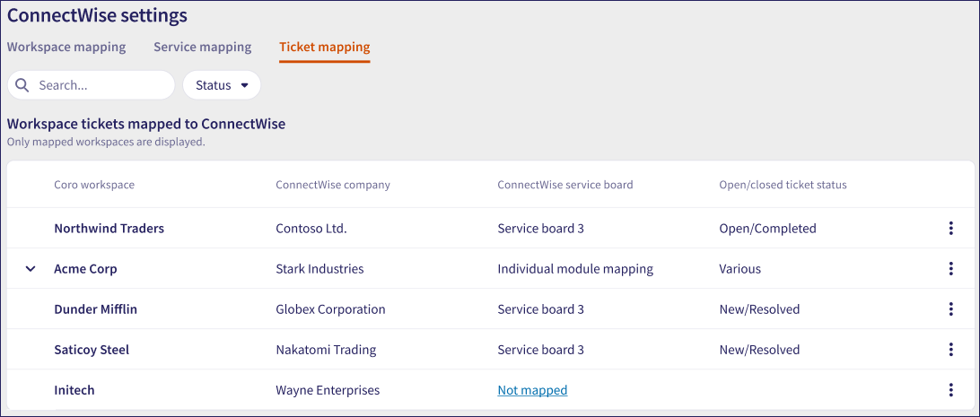
Task: Click the search magnifier icon
Action: pyautogui.click(x=23, y=85)
